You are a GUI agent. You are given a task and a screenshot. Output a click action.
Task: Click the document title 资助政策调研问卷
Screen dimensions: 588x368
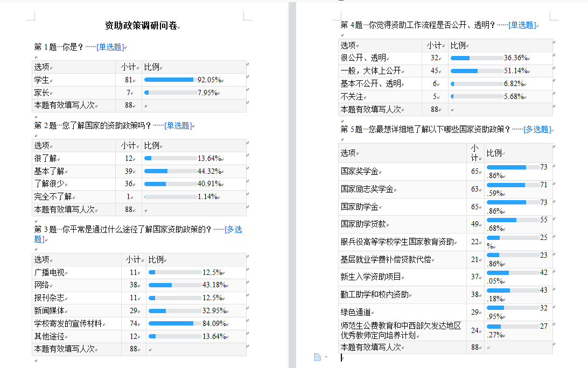click(x=141, y=25)
